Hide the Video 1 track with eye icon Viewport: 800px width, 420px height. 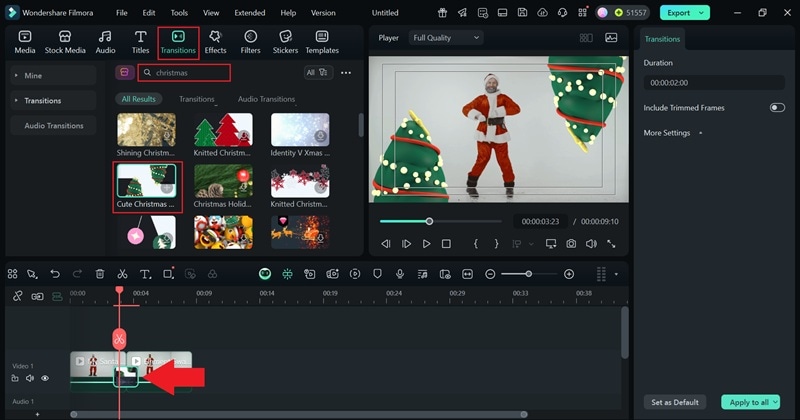[45, 378]
